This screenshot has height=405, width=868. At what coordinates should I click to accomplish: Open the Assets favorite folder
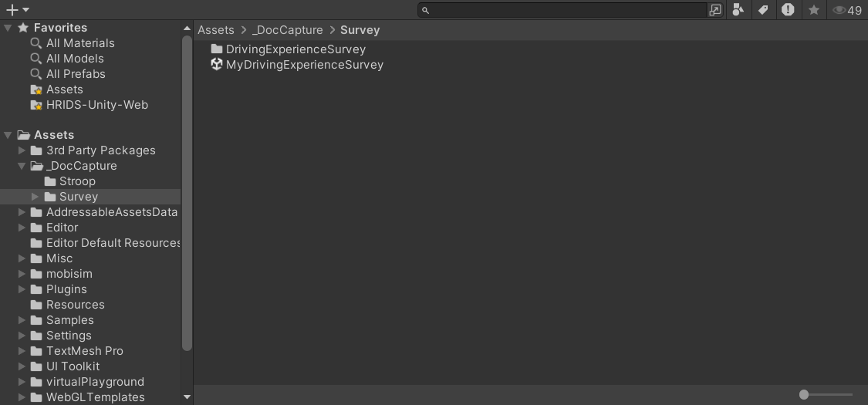click(65, 89)
